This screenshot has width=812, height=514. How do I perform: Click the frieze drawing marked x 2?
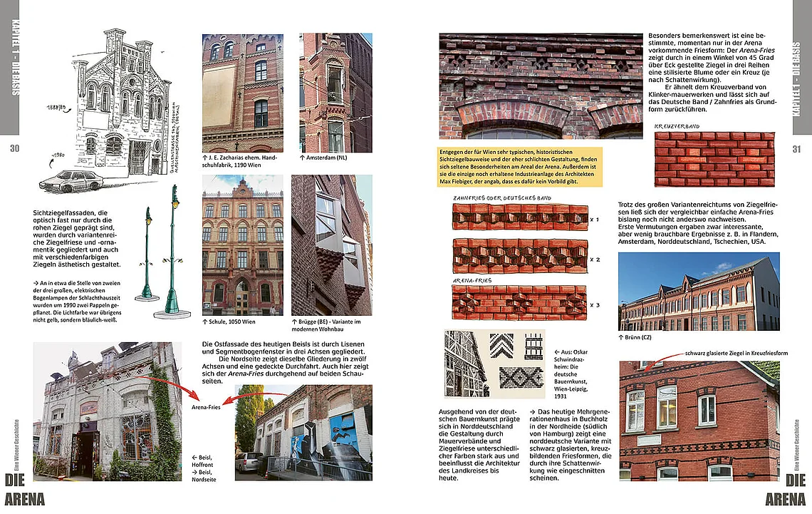tap(520, 255)
